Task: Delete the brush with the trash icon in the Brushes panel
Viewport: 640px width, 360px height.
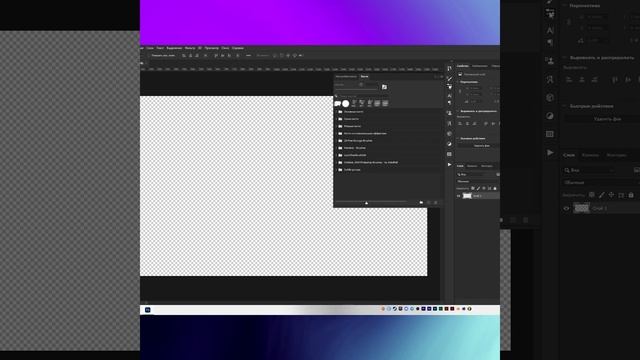Action: click(436, 202)
